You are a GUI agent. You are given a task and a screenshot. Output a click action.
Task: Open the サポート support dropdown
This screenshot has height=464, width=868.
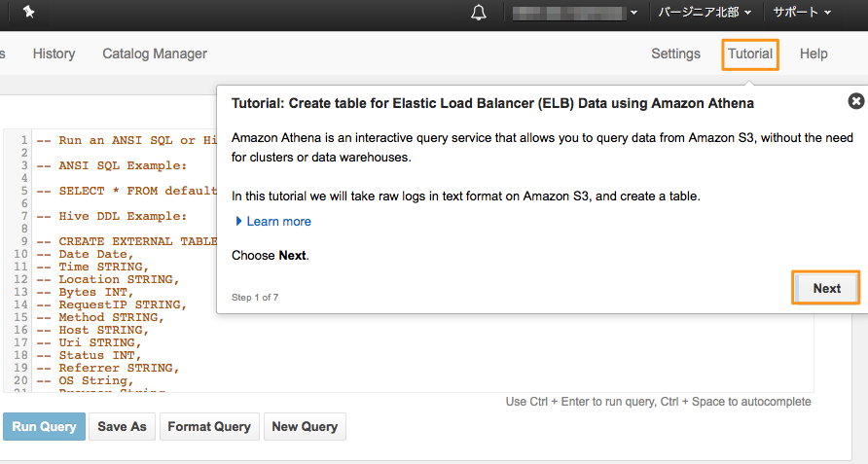pyautogui.click(x=802, y=13)
